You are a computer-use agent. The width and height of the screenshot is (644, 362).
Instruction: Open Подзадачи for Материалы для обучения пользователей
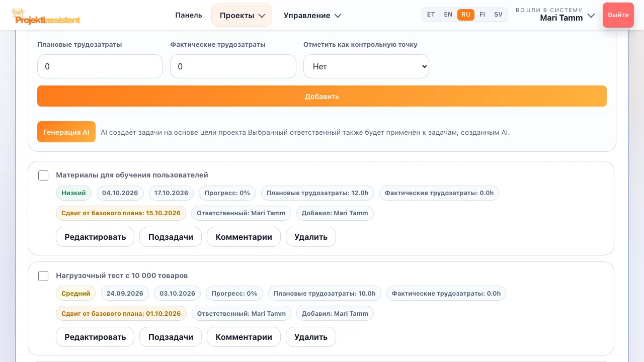(x=171, y=237)
